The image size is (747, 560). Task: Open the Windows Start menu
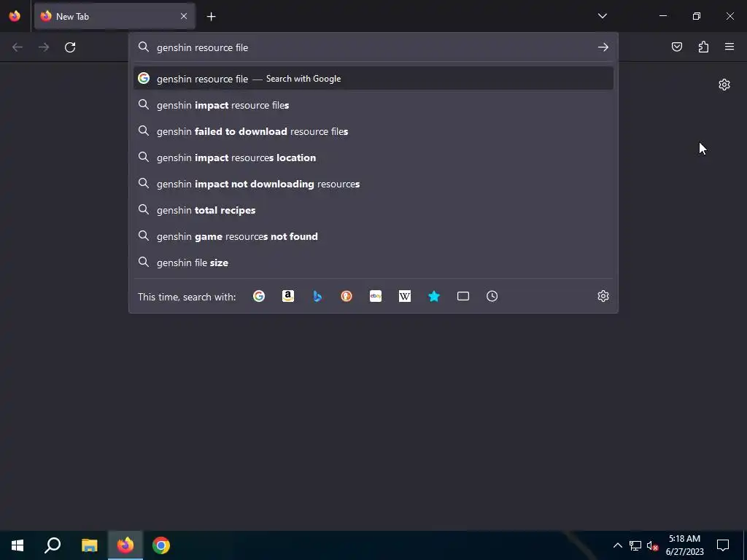[x=18, y=545]
